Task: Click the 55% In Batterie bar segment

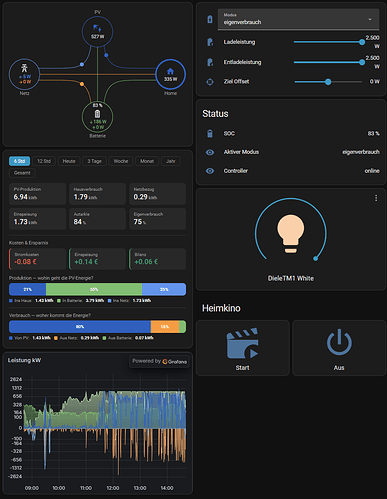Action: [94, 289]
